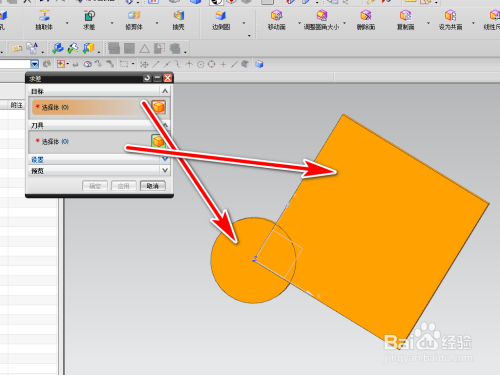Open the dropdown arrow next to 边倒圆
Screen dimensions: 500x375
point(244,23)
